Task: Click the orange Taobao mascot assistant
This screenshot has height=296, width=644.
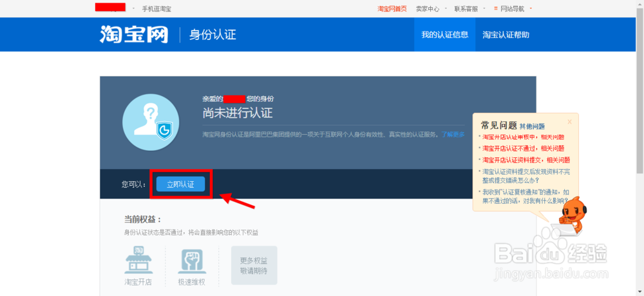Action: (x=572, y=216)
